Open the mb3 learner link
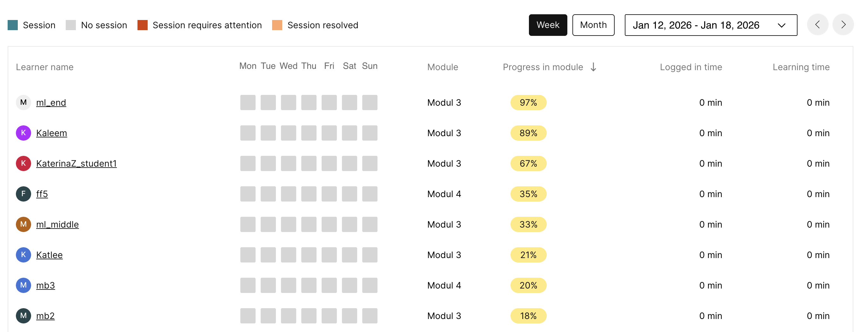The width and height of the screenshot is (868, 332). 45,285
